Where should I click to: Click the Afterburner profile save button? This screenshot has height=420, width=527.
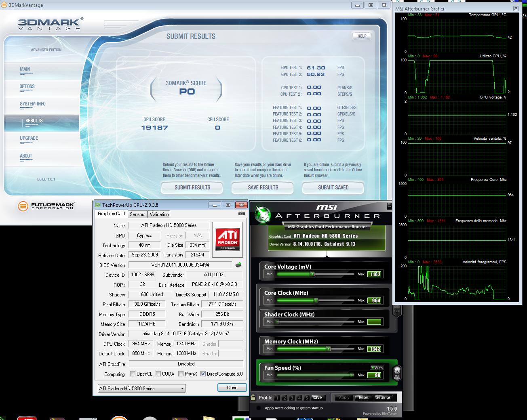click(317, 398)
